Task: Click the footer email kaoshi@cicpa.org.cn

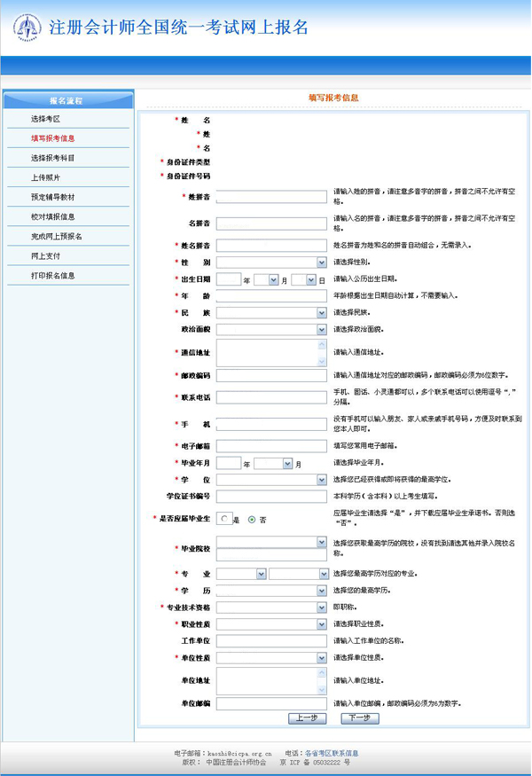Action: (x=239, y=753)
